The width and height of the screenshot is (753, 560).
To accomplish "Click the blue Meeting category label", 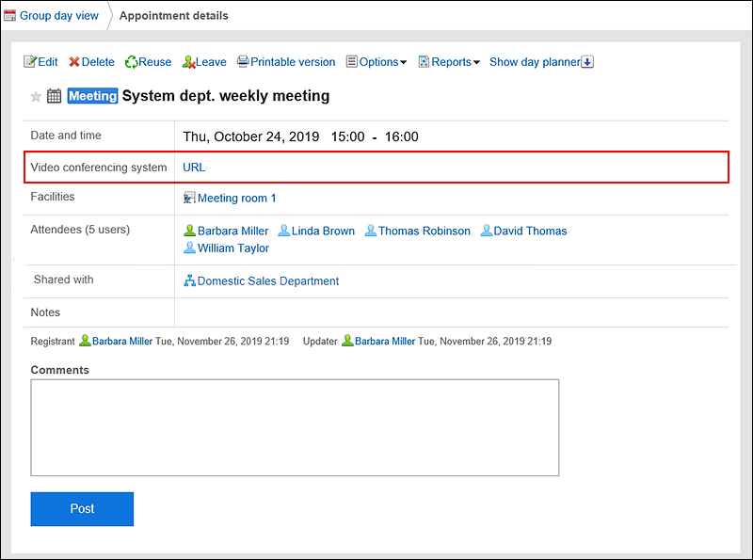I will pyautogui.click(x=92, y=96).
